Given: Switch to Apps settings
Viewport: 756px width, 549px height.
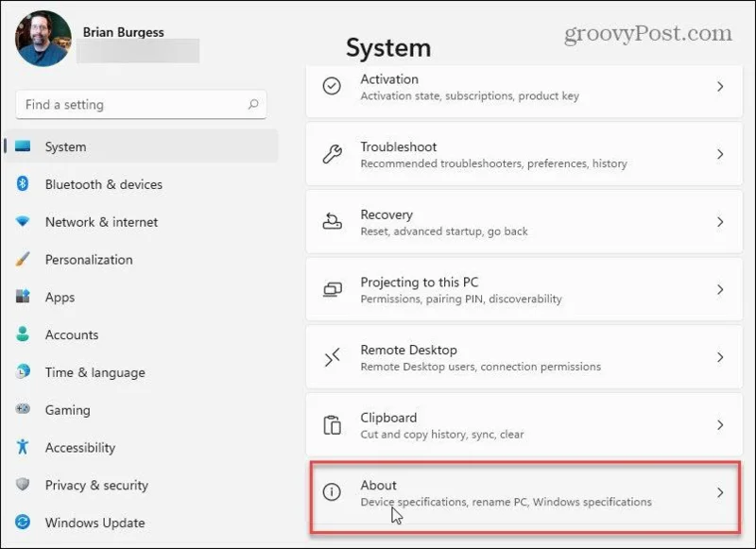Looking at the screenshot, I should point(141,297).
